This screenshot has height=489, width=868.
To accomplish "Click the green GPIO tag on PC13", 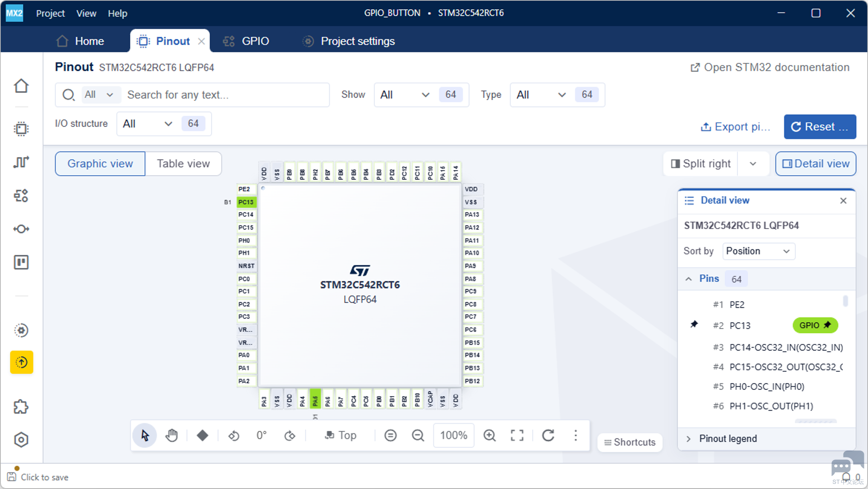I will pyautogui.click(x=815, y=325).
